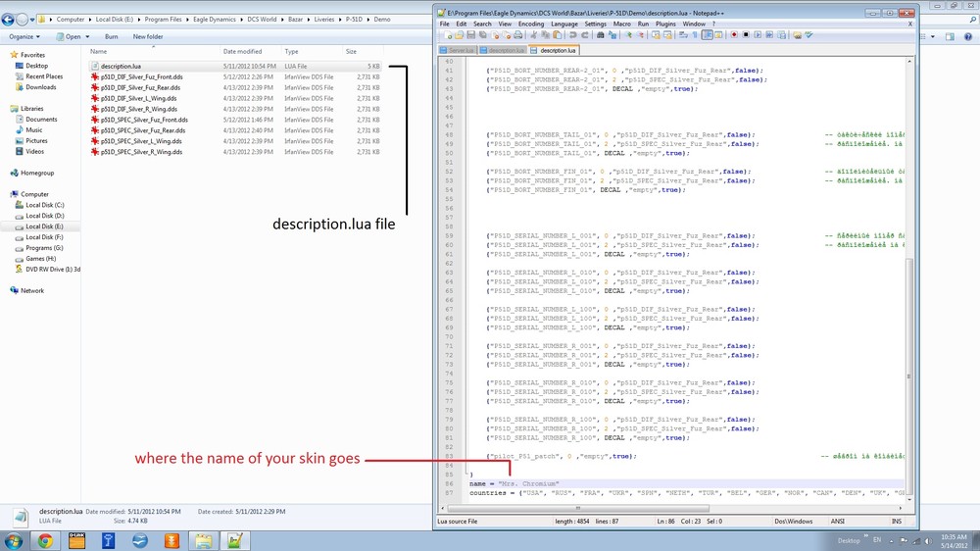Click the Close document icon in Notepad++ toolbar
The width and height of the screenshot is (980, 551).
pos(495,35)
